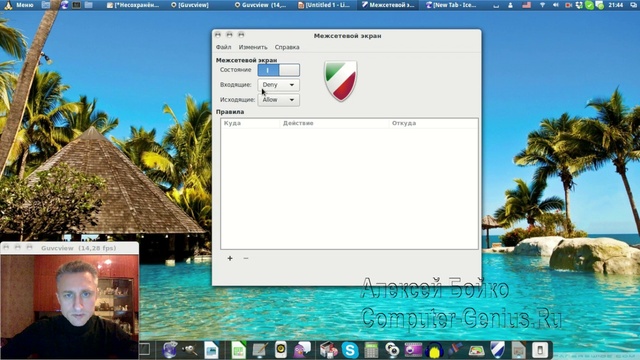Open the volume tray icon

(556, 5)
